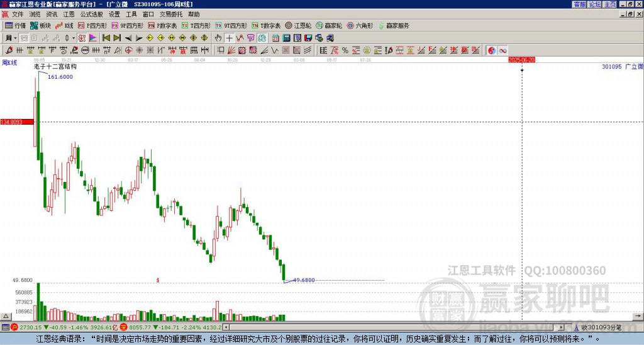Click the colorful triangle flag icon

point(93,38)
